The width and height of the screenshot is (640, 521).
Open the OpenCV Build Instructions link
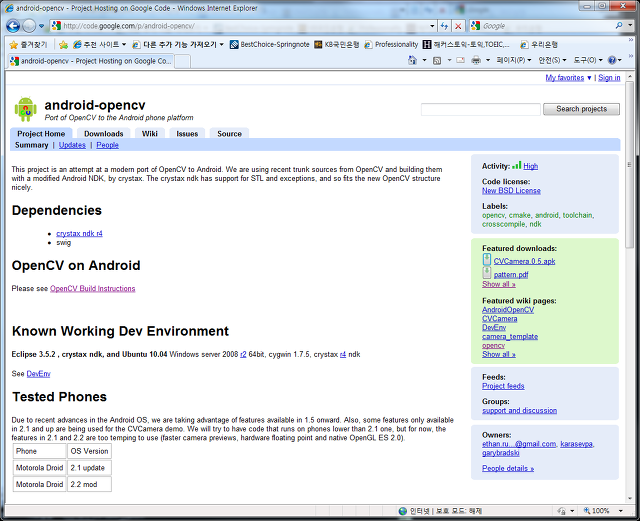tap(92, 289)
